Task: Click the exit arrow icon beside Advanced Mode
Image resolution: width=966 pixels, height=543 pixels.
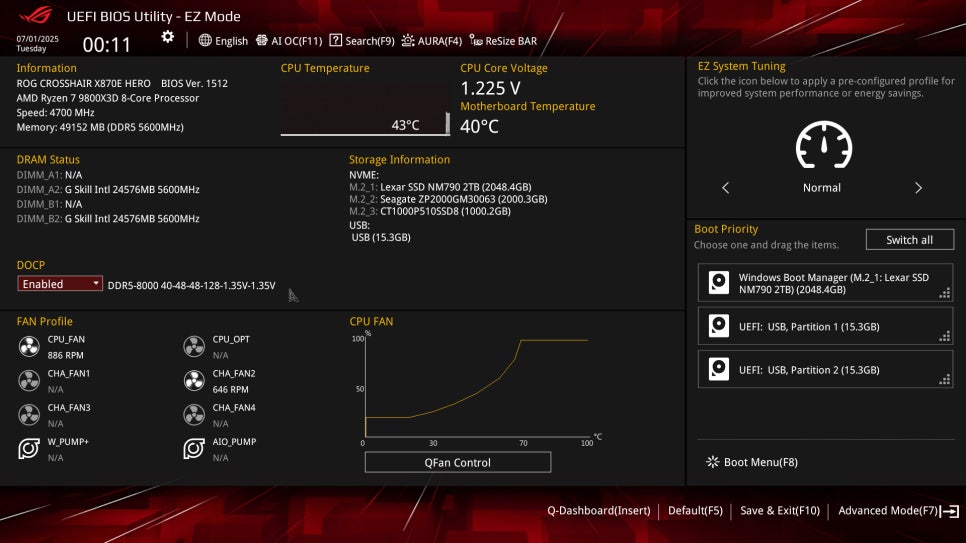Action: point(951,511)
